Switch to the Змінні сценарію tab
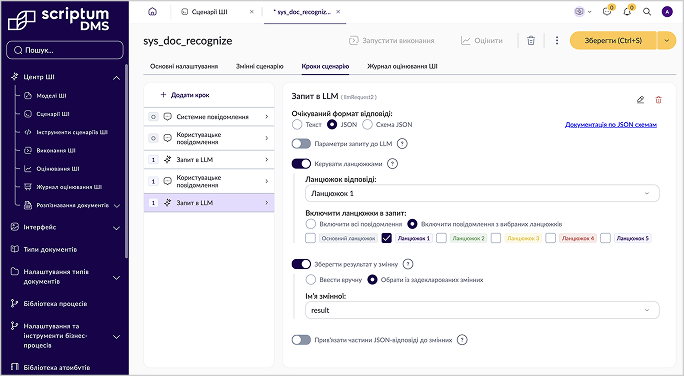The width and height of the screenshot is (684, 376). (x=260, y=66)
